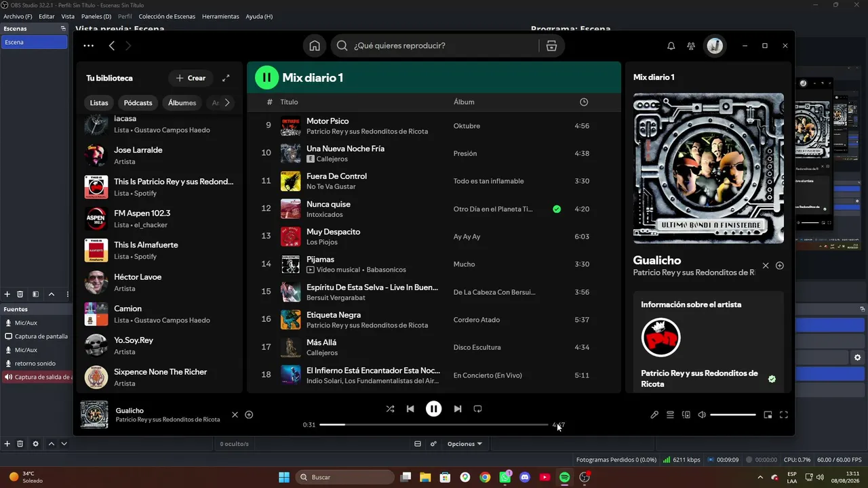
Task: Add Gualicho from now playing panel
Action: point(780,266)
